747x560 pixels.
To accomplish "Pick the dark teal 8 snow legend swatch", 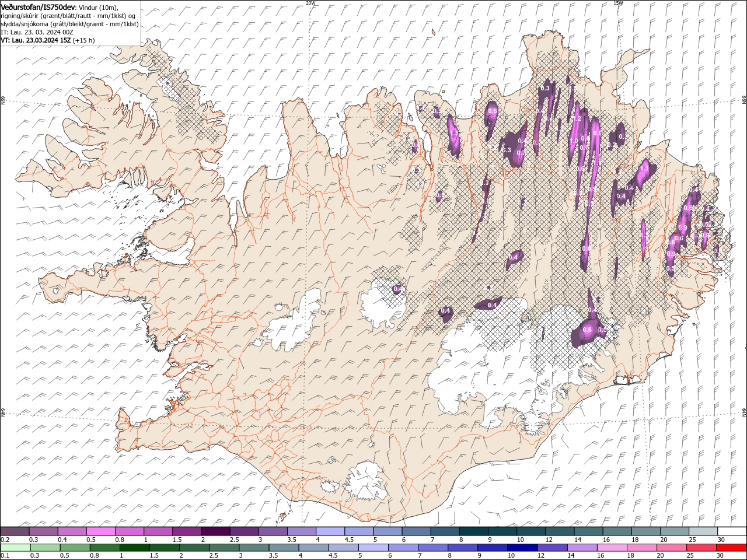I will (473, 531).
